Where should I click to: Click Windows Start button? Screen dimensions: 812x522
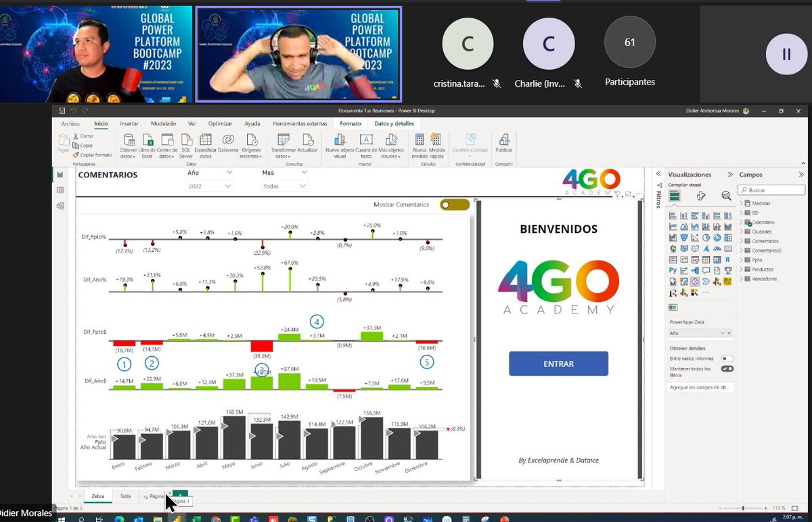(62, 519)
